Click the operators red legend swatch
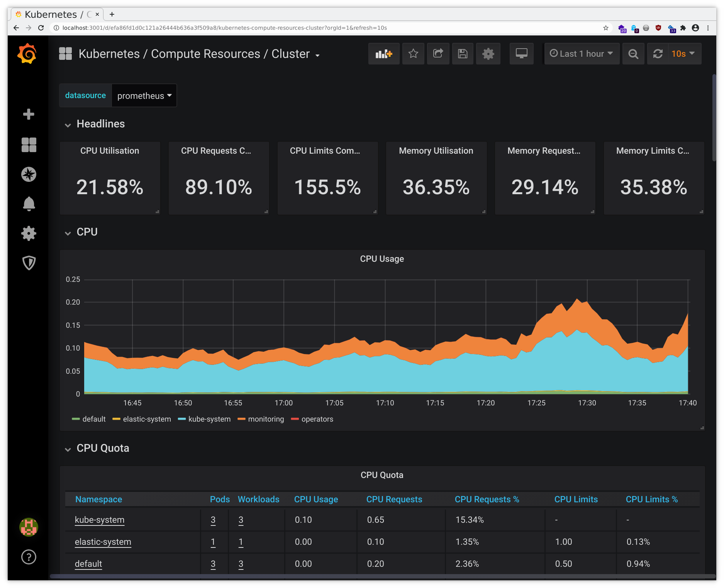Screen dimensions: 724x588 pyautogui.click(x=295, y=419)
